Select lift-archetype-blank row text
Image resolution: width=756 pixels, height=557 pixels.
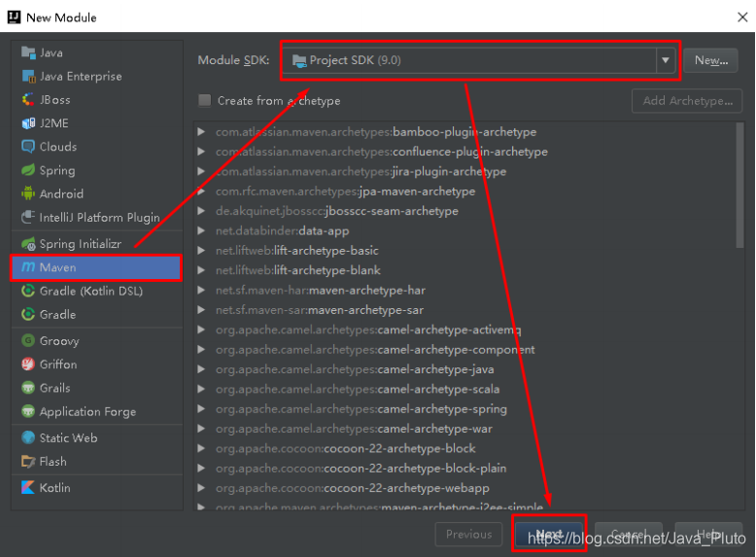298,270
